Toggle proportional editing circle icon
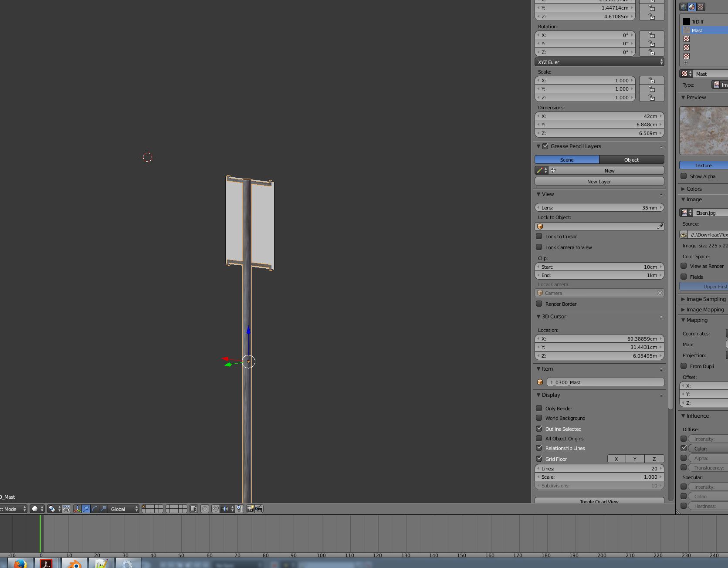This screenshot has width=728, height=568. (x=204, y=509)
